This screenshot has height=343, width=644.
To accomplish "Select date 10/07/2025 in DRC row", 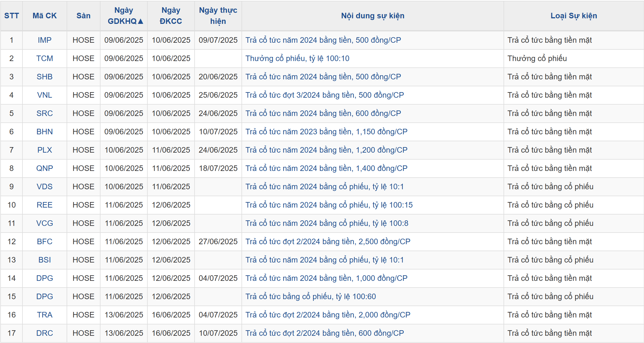I will pyautogui.click(x=218, y=333).
